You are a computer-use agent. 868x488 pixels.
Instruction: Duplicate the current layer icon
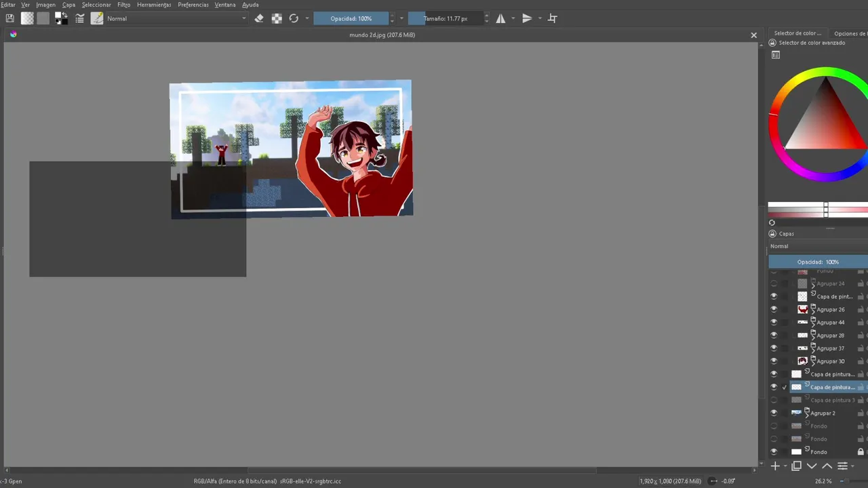coord(797,466)
